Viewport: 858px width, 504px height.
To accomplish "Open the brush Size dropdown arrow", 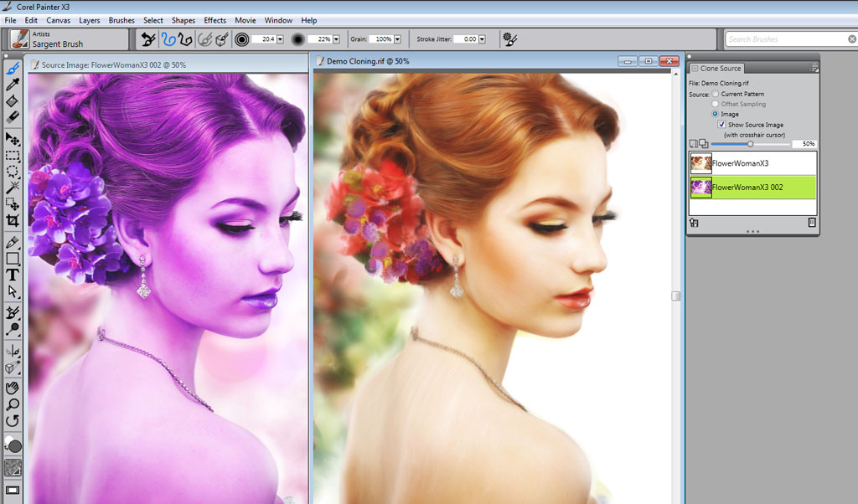I will 278,39.
